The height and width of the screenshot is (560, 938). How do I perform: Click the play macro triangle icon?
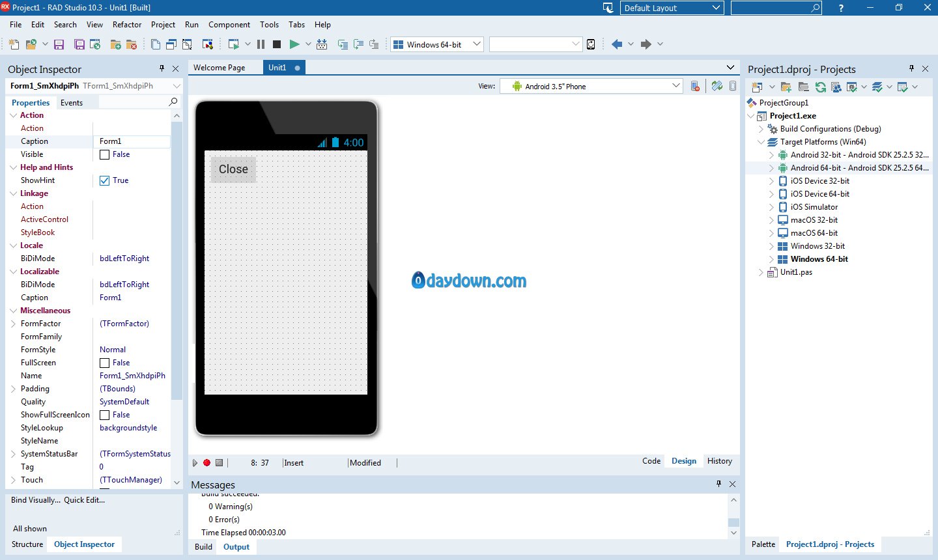click(195, 463)
